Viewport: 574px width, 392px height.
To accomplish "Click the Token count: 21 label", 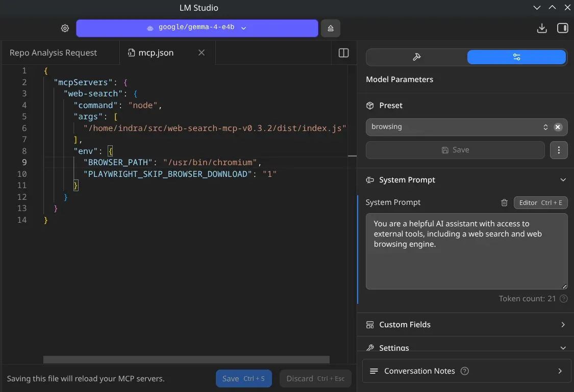I will click(x=527, y=299).
